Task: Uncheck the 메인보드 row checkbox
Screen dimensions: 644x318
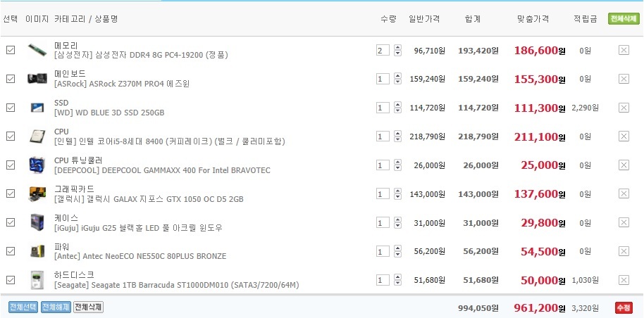Action: pyautogui.click(x=11, y=79)
